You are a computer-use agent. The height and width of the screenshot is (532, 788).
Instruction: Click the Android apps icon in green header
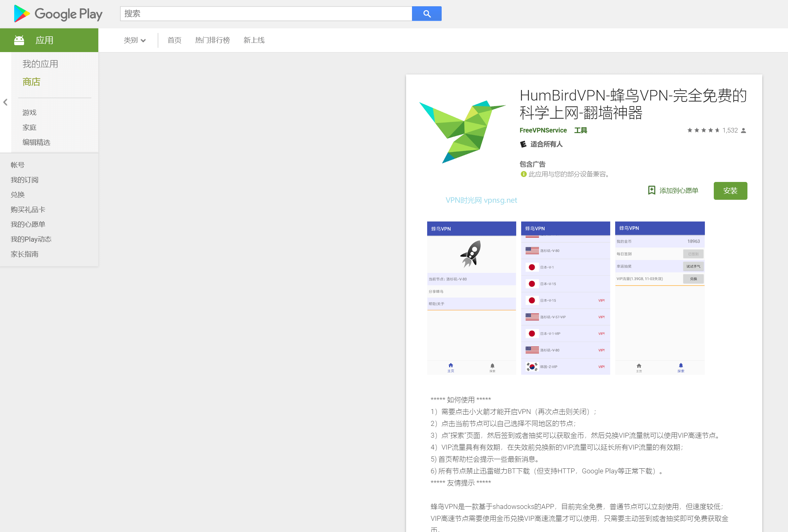pyautogui.click(x=19, y=40)
